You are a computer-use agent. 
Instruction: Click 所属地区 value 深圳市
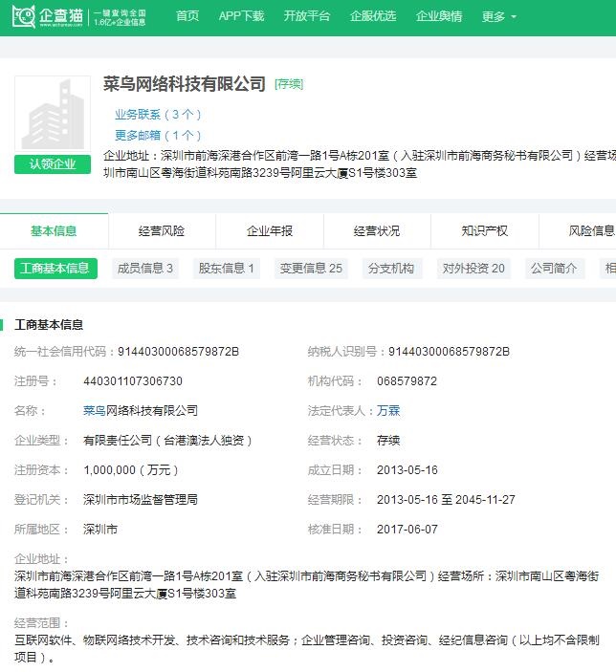tap(100, 529)
